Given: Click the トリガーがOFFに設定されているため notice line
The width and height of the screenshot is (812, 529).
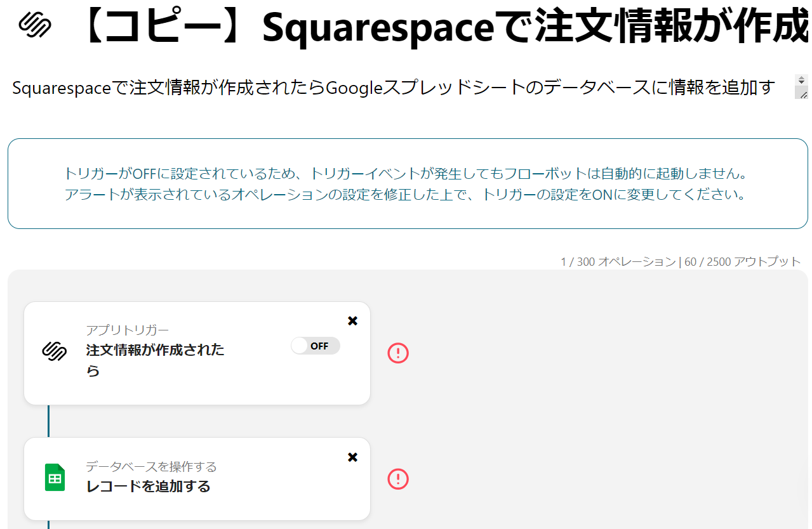Looking at the screenshot, I should click(407, 173).
